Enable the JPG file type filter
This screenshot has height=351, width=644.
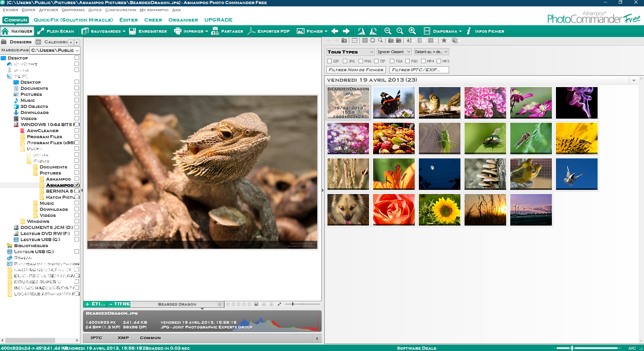point(345,61)
